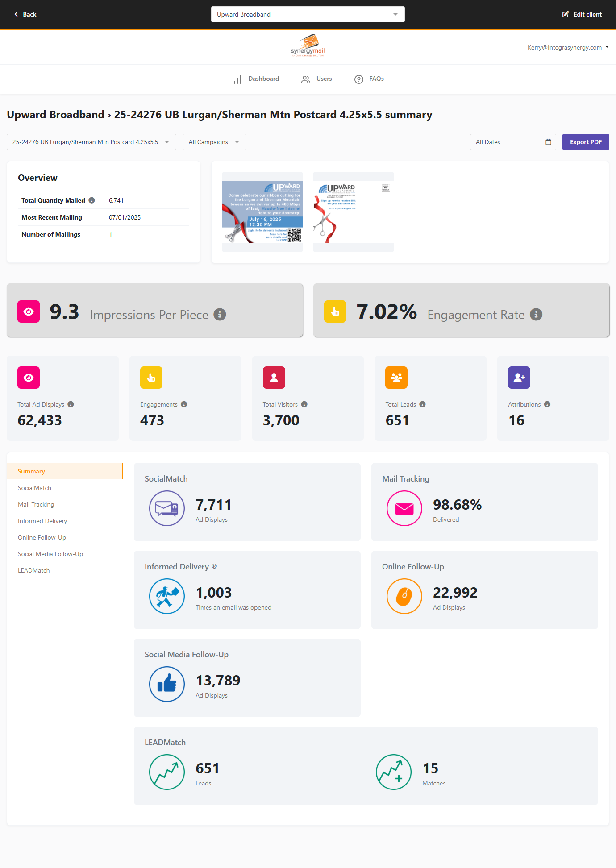Open the 25-24276 UB Lurgan mailing dropdown
Image resolution: width=616 pixels, height=868 pixels.
pyautogui.click(x=92, y=142)
